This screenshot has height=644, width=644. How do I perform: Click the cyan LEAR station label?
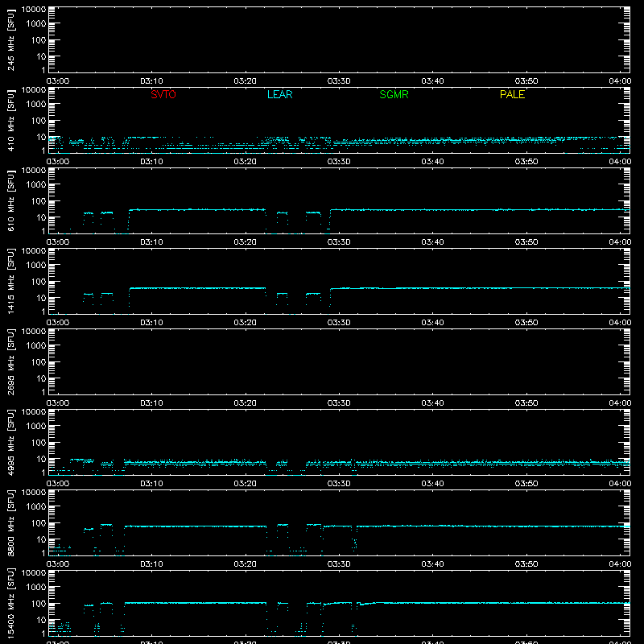pyautogui.click(x=279, y=94)
